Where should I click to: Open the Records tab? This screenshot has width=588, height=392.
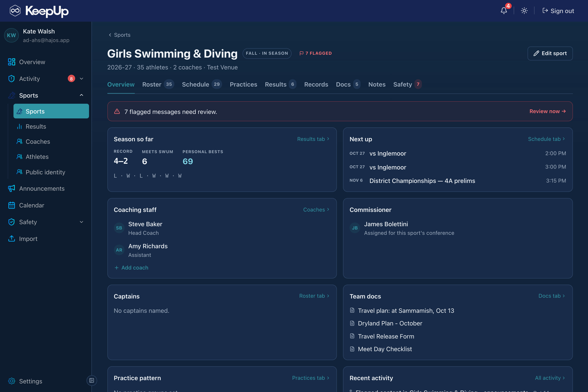pyautogui.click(x=316, y=84)
